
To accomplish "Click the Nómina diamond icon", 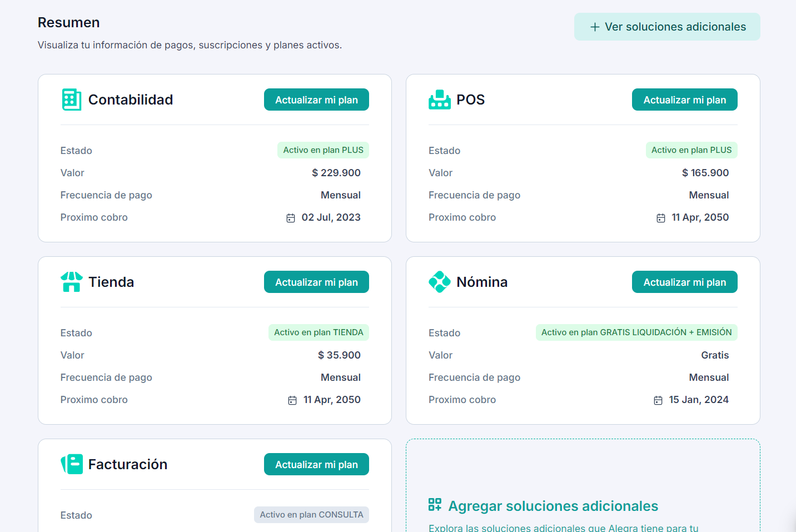I will [x=440, y=282].
